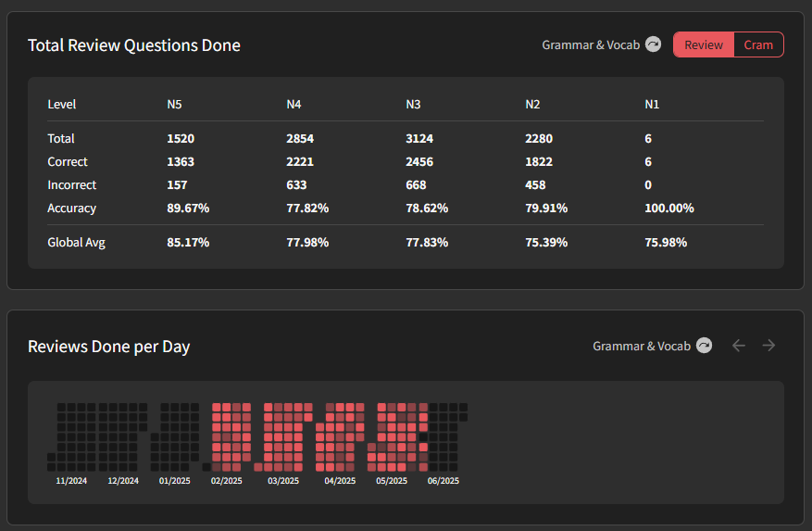Click the Global Avg row label
The height and width of the screenshot is (531, 812).
coord(77,242)
